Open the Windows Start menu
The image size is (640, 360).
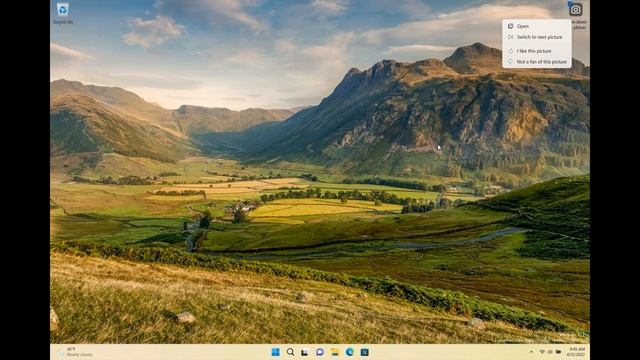[276, 352]
